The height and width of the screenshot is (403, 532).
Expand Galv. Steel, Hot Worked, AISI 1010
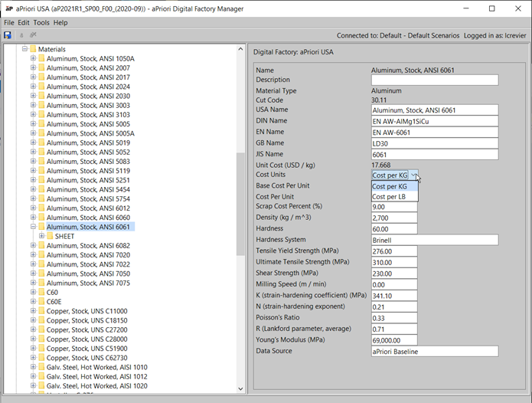33,367
